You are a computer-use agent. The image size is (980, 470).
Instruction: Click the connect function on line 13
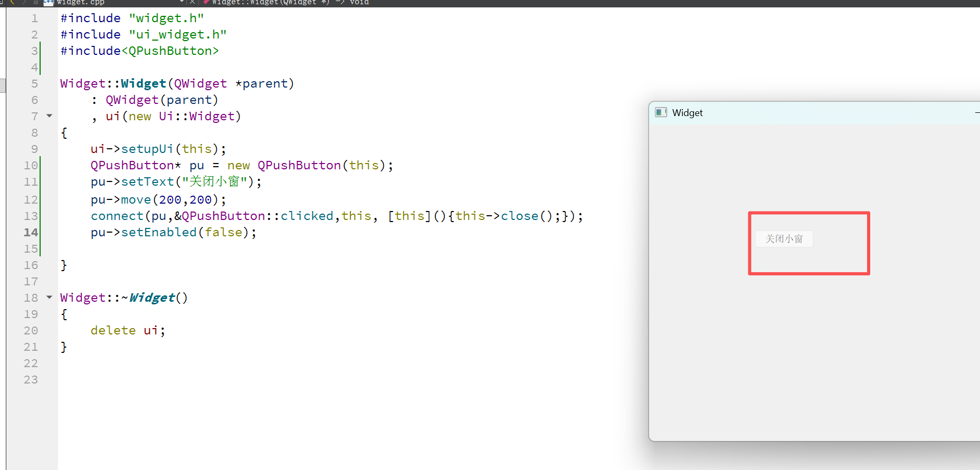[x=117, y=216]
